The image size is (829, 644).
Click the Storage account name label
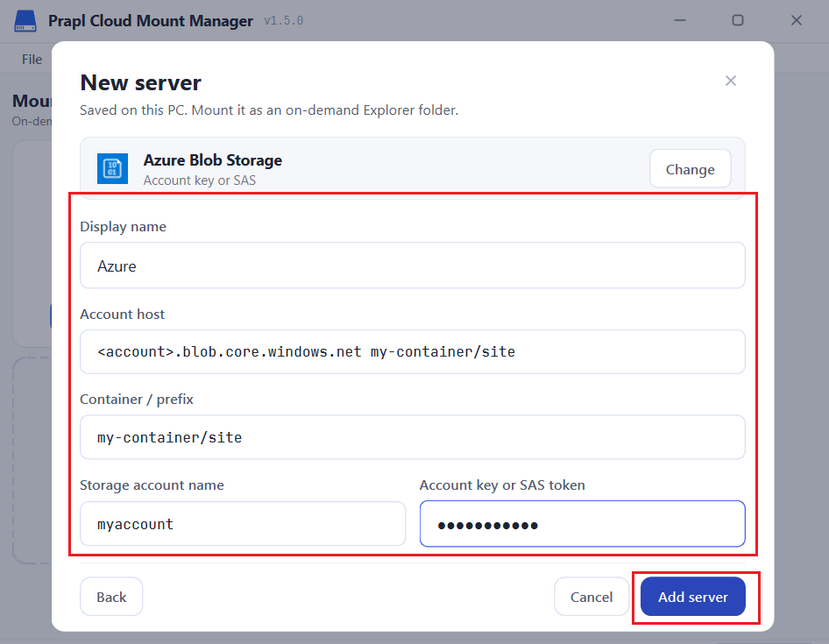(x=152, y=485)
